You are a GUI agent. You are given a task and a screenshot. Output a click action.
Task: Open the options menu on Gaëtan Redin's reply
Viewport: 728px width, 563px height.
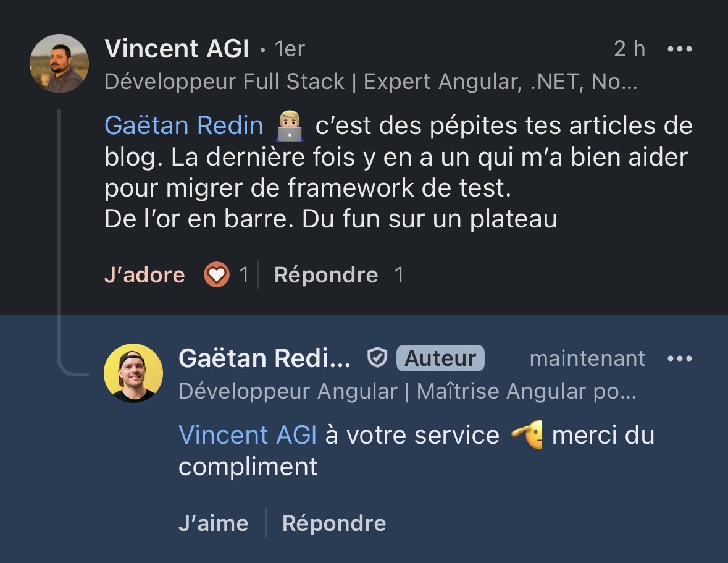pyautogui.click(x=679, y=358)
